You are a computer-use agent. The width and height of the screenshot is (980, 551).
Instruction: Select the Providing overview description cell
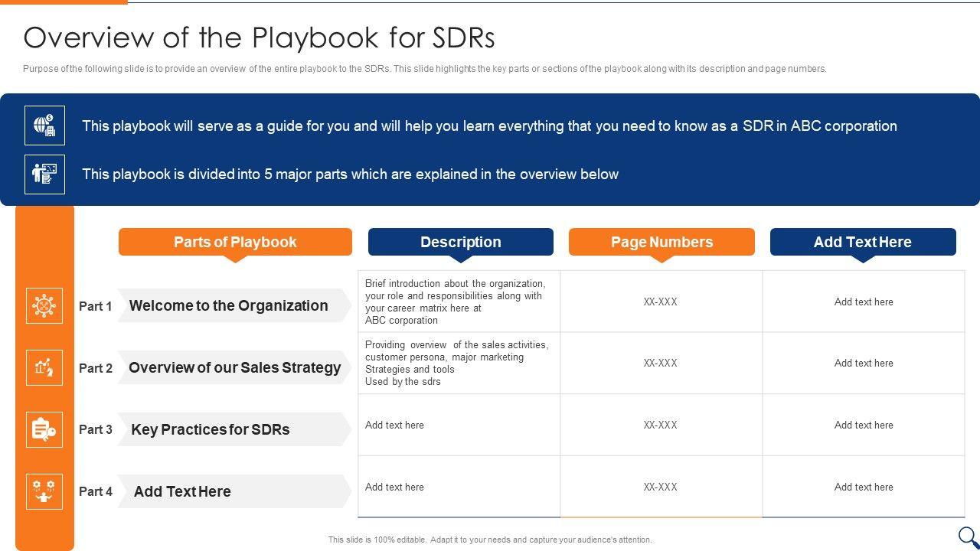click(459, 364)
